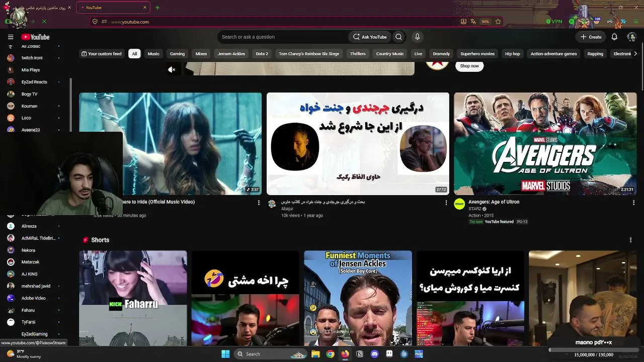Select the Thrillers filter chip
The image size is (644, 362).
358,54
